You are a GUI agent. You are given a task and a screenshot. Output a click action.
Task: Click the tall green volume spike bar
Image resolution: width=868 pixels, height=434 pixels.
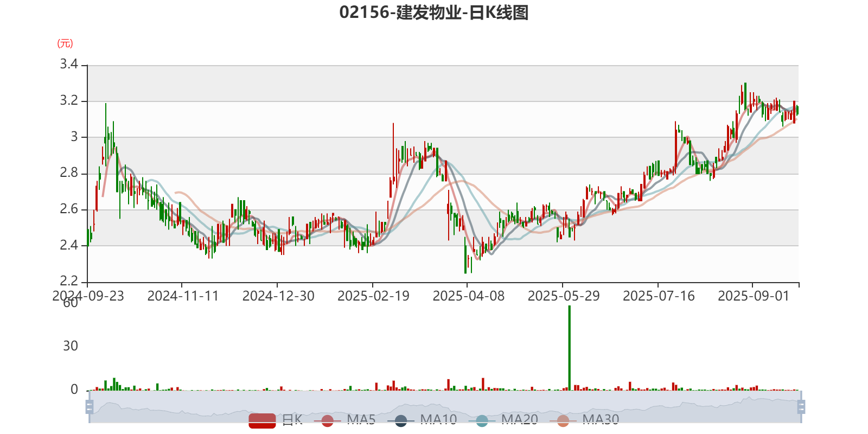pyautogui.click(x=569, y=347)
